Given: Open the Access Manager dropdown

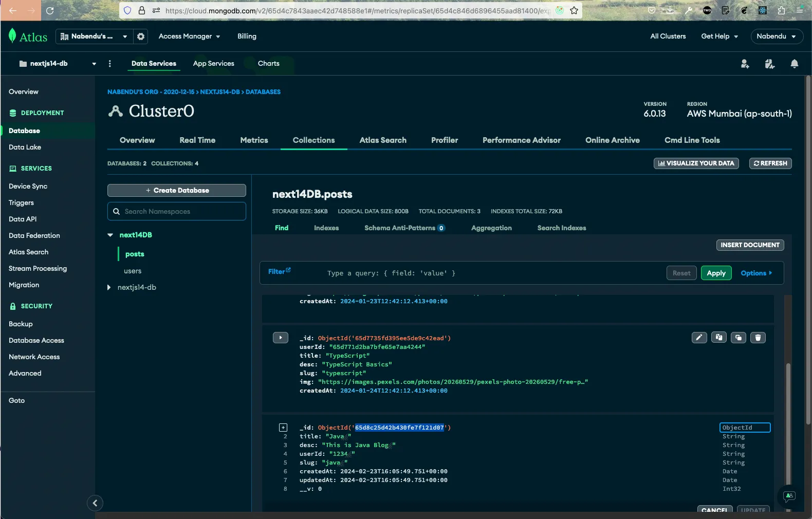Looking at the screenshot, I should click(x=189, y=36).
